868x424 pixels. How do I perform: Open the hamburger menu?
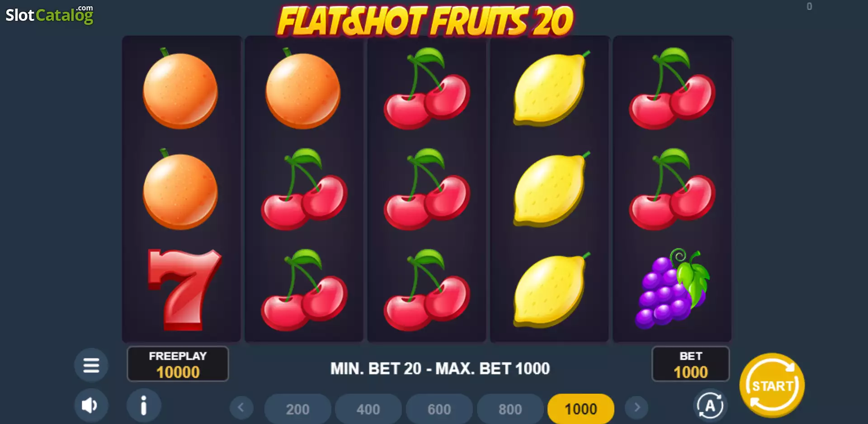pos(91,365)
